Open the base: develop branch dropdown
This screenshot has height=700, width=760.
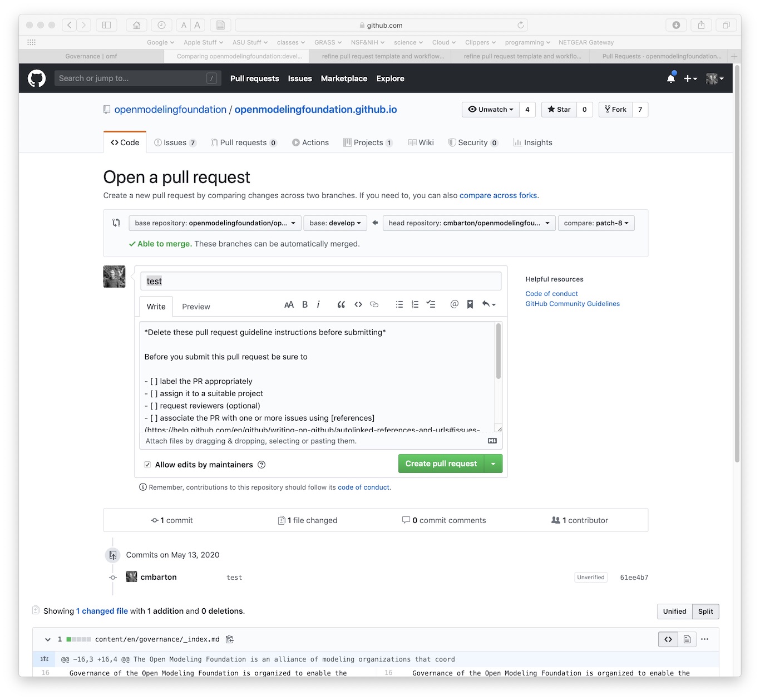335,223
